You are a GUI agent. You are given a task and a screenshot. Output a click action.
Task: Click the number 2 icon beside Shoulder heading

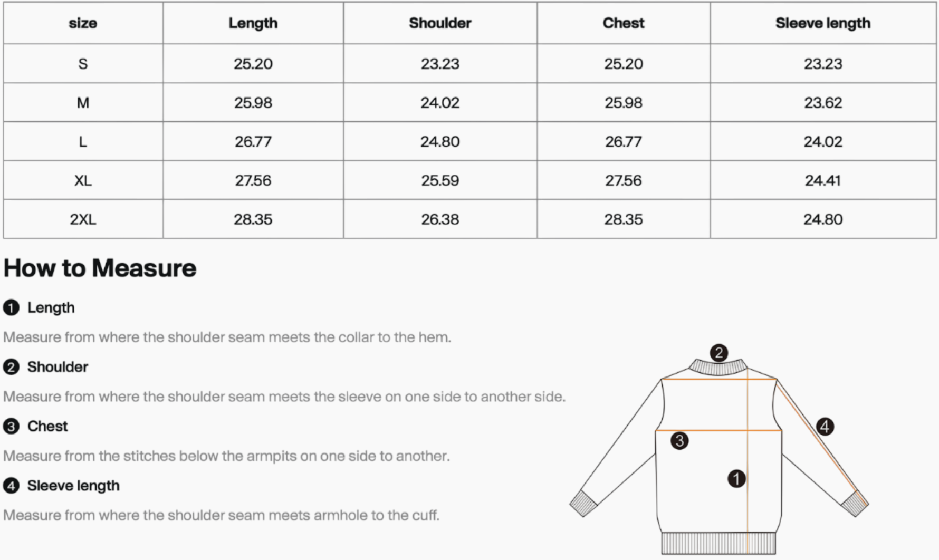(11, 367)
